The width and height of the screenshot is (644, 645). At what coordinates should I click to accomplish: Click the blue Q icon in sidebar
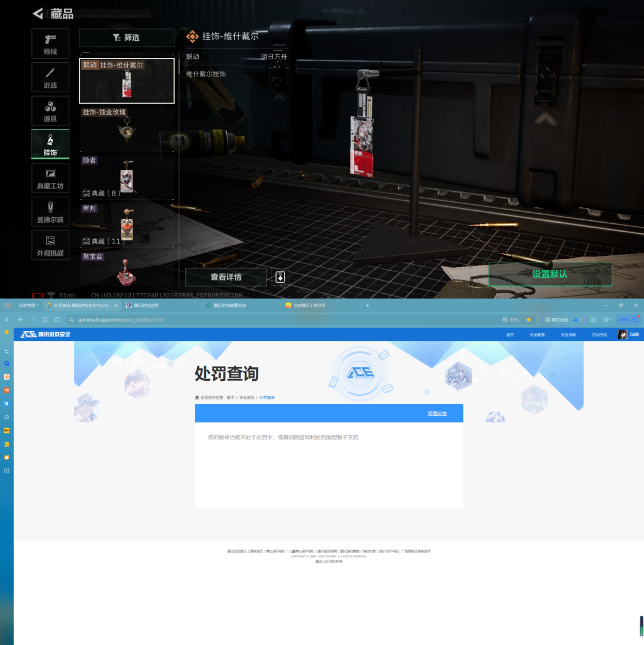[x=7, y=364]
